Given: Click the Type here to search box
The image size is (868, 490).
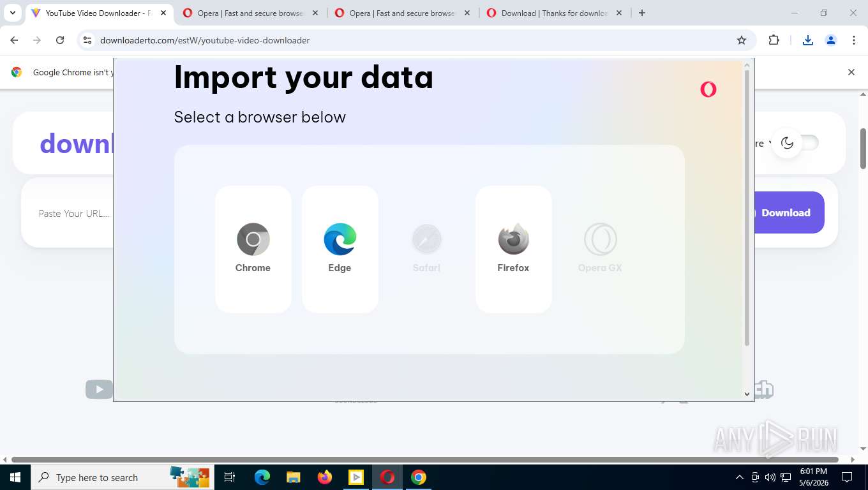Looking at the screenshot, I should point(121,477).
